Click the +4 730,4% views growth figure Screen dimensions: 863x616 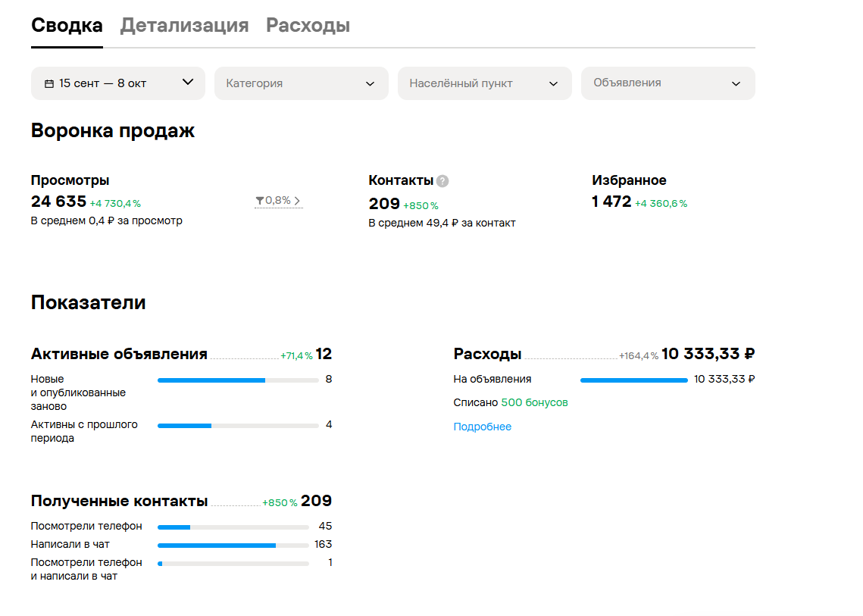pyautogui.click(x=115, y=204)
